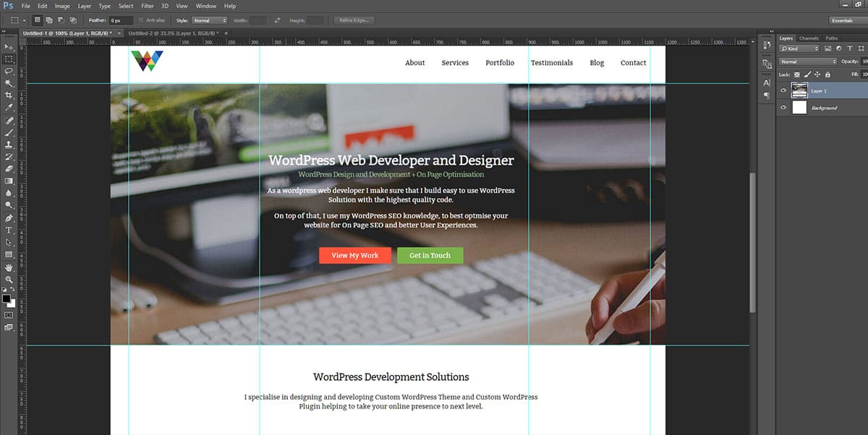Select the Hand tool

(x=9, y=267)
